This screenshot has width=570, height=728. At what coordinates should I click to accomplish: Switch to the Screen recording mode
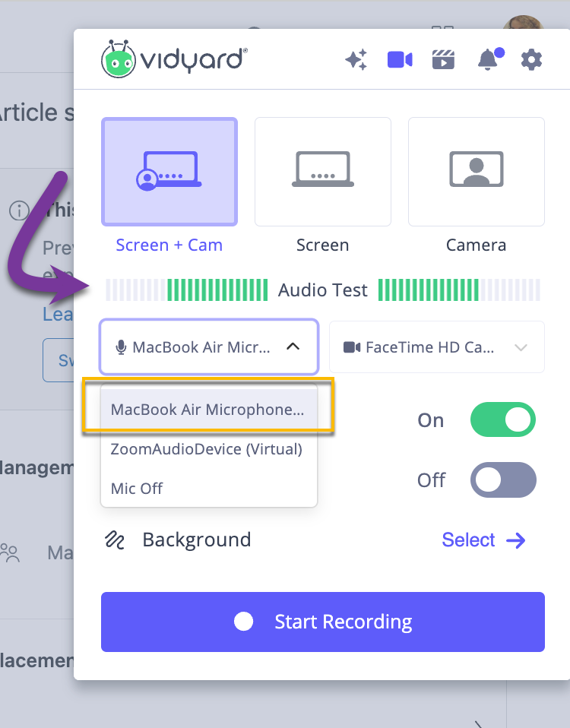322,172
